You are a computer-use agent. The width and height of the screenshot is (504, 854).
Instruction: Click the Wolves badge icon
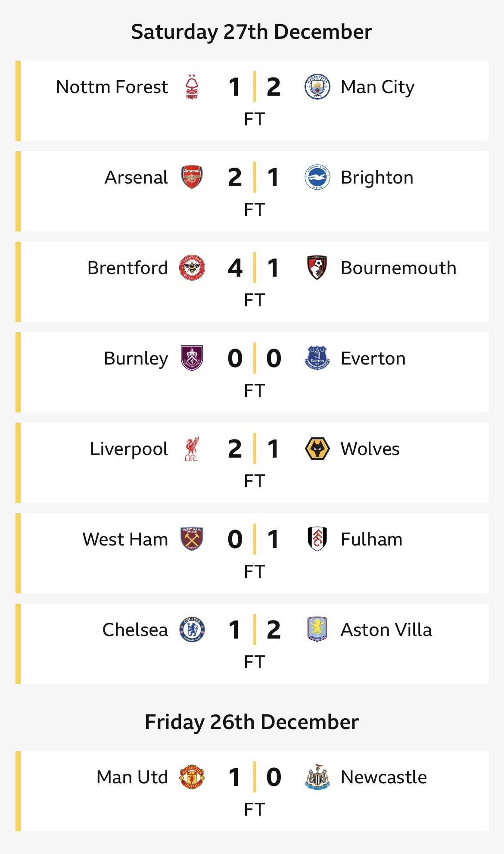click(317, 449)
